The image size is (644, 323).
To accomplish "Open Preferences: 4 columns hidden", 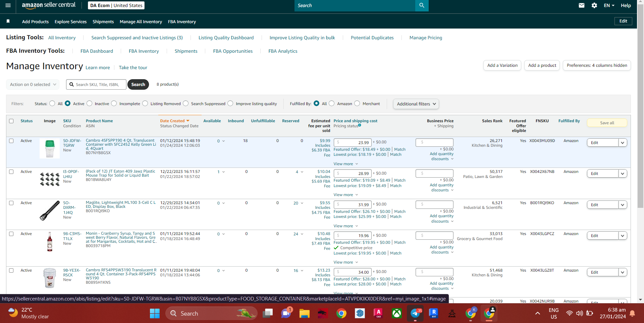I will pos(597,65).
